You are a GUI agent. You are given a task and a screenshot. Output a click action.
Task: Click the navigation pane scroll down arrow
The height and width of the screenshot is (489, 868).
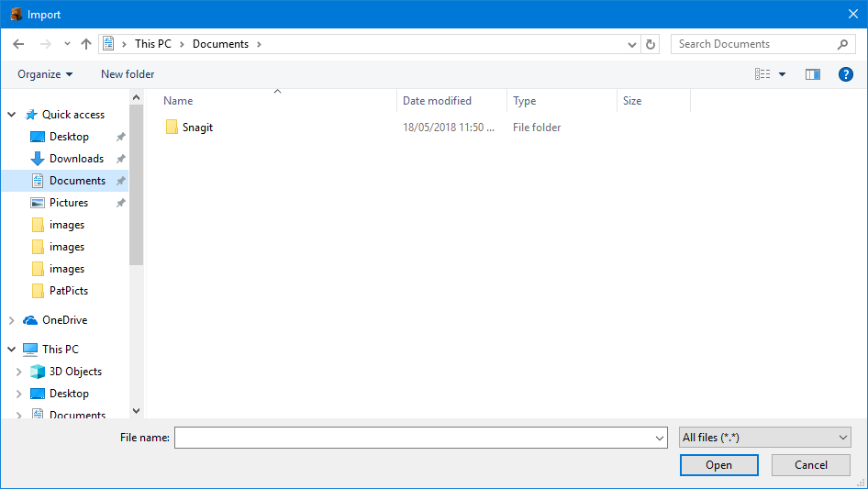click(137, 412)
